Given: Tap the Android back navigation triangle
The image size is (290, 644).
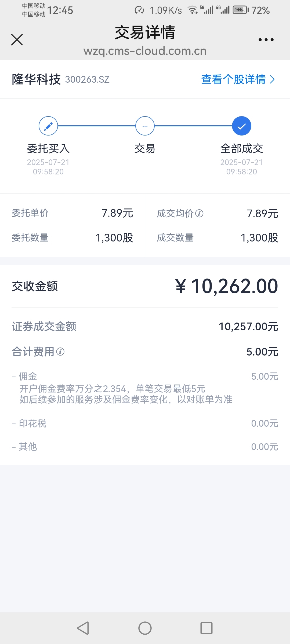Looking at the screenshot, I should (x=83, y=628).
